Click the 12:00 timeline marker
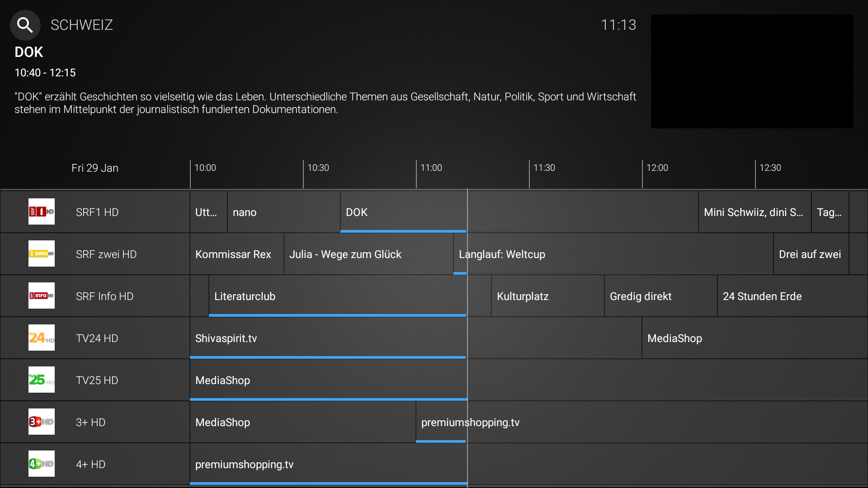 click(657, 168)
